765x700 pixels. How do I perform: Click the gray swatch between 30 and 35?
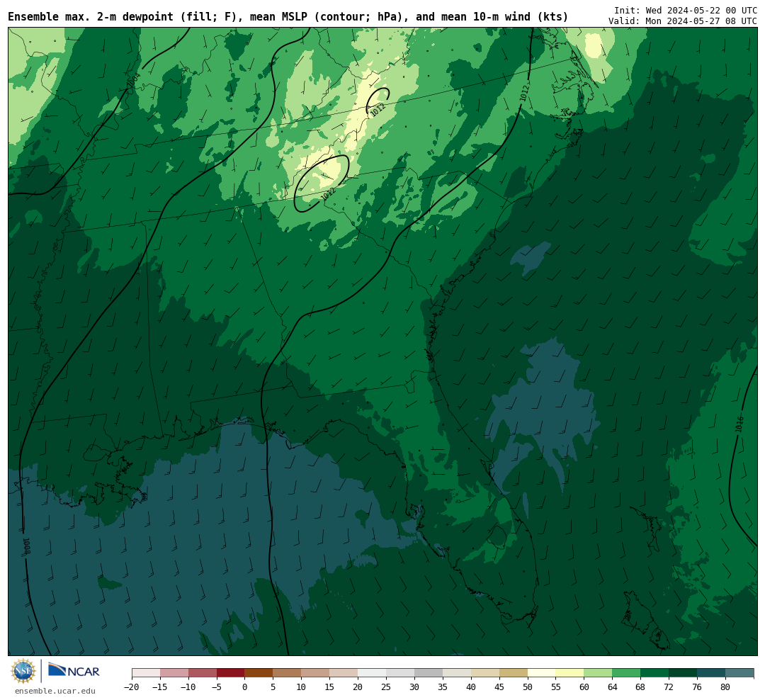[429, 674]
